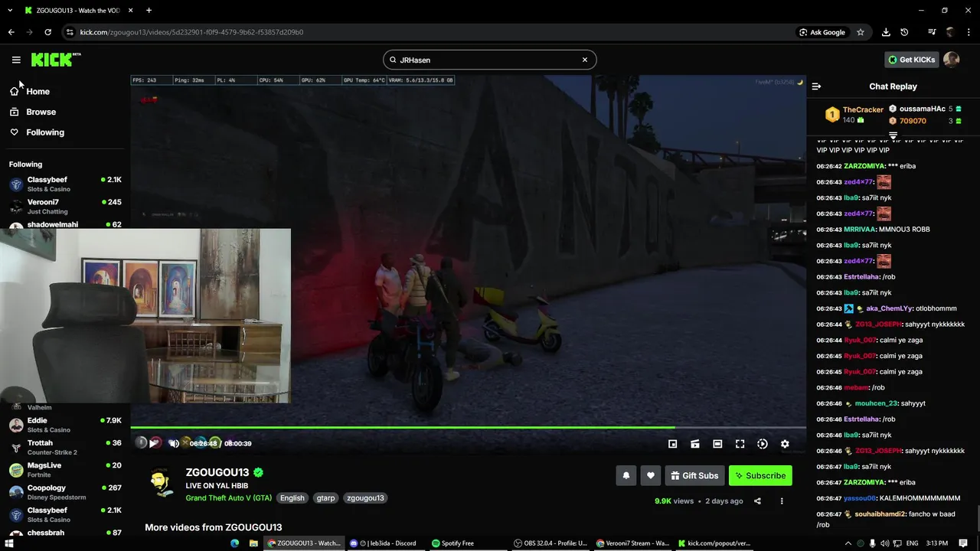Open the Kick hamburger sidebar menu
This screenshot has width=980, height=551.
[x=16, y=60]
